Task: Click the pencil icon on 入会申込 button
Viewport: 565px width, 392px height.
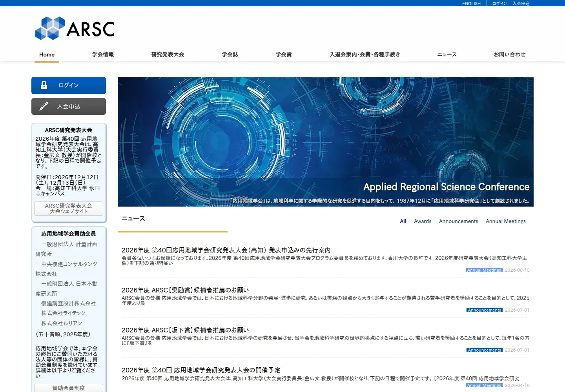Action: tap(44, 106)
